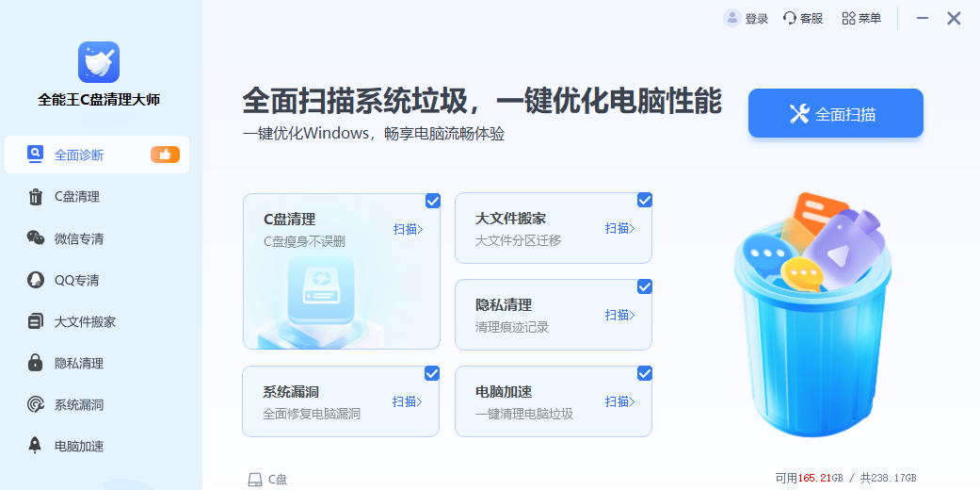Click the C盘 drive indicator at bottom
This screenshot has width=980, height=490.
coord(267,480)
